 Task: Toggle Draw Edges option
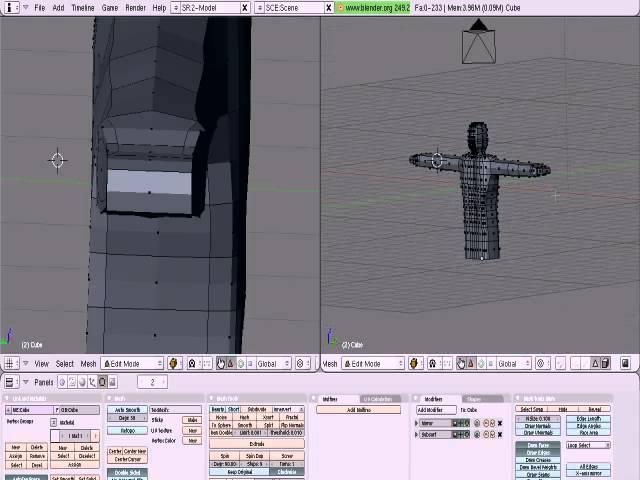pos(538,453)
